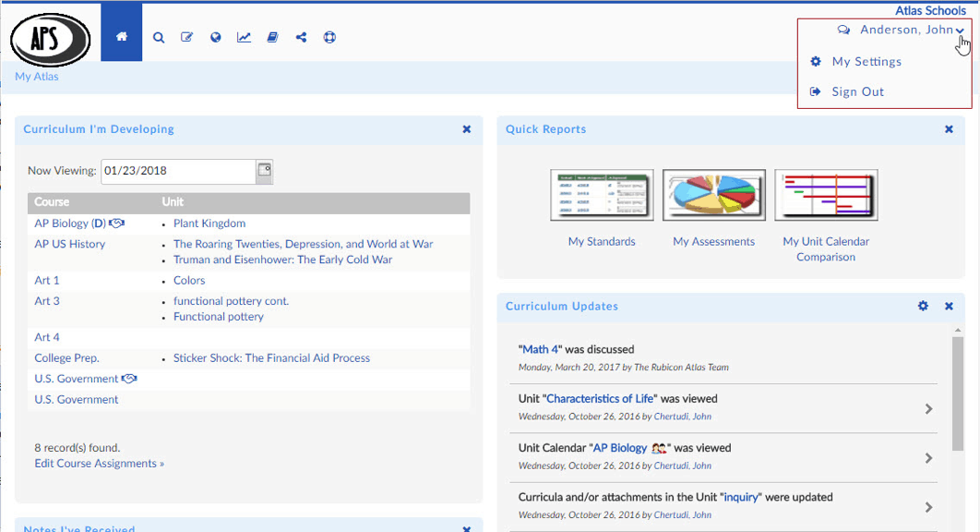The image size is (980, 532).
Task: Open the Help lifesaver icon
Action: point(329,38)
